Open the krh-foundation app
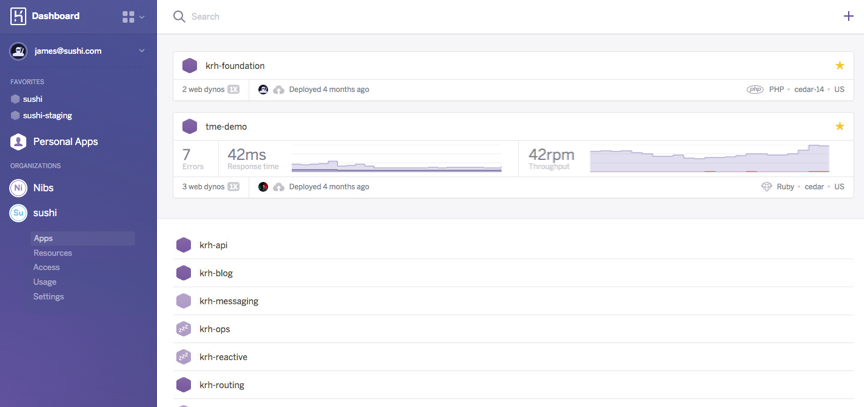 (x=235, y=66)
